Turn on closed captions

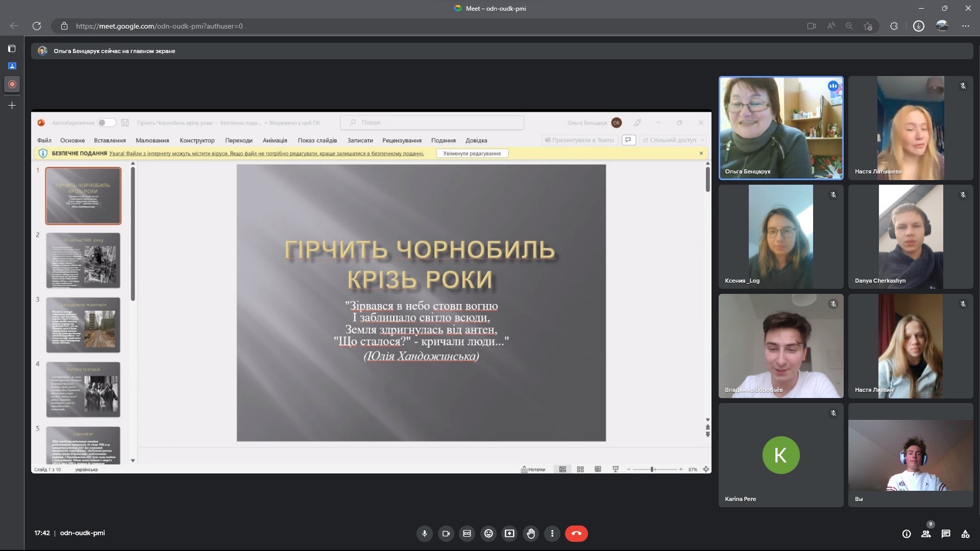[467, 534]
